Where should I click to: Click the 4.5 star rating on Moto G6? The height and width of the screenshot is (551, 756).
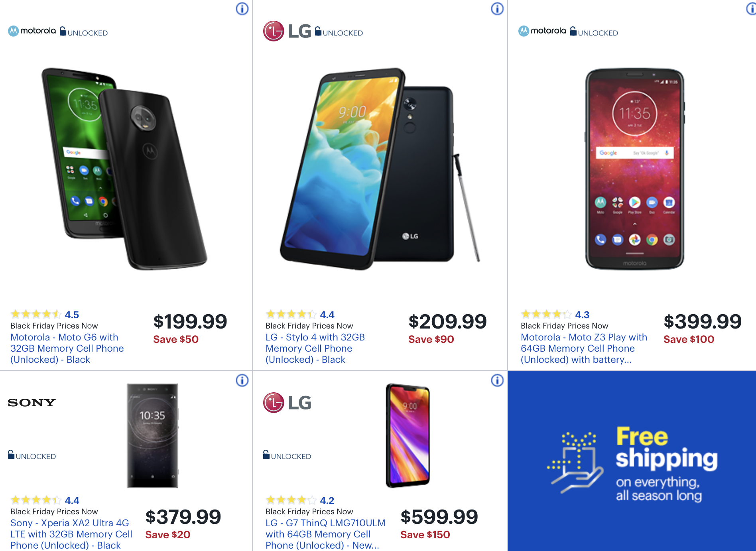tap(45, 315)
